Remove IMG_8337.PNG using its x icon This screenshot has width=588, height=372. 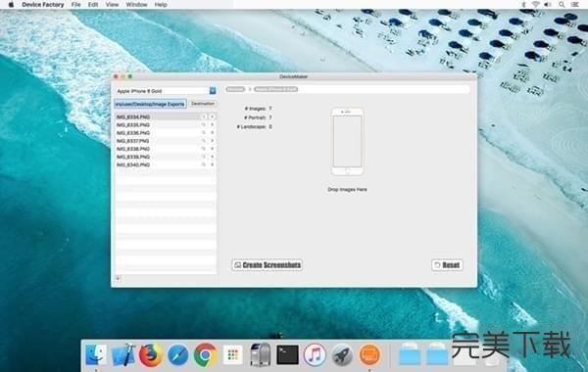point(213,141)
